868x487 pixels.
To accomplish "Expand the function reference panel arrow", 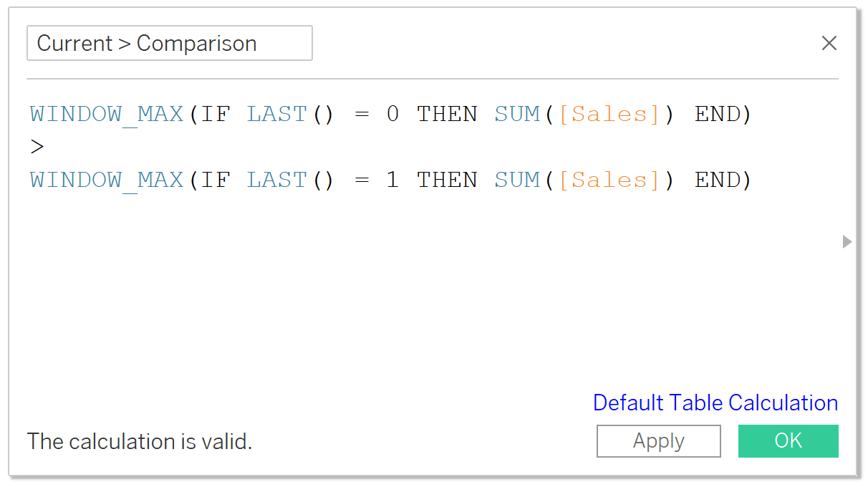I will [x=847, y=241].
